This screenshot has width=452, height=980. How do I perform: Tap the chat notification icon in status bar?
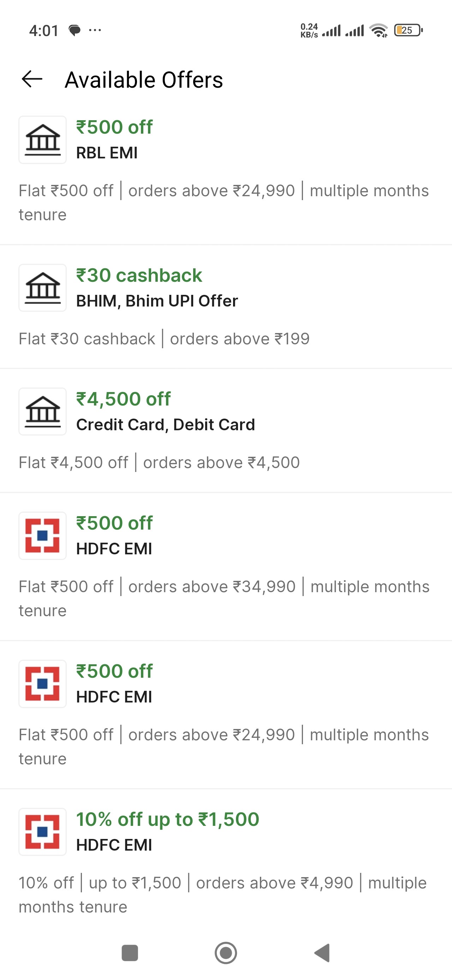click(75, 30)
